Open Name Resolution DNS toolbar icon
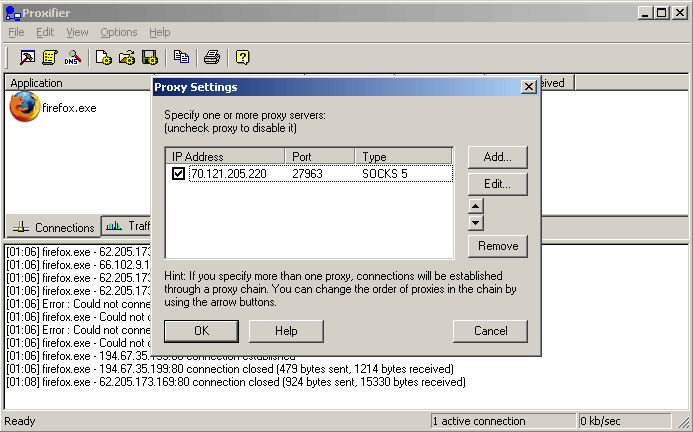 pyautogui.click(x=73, y=57)
